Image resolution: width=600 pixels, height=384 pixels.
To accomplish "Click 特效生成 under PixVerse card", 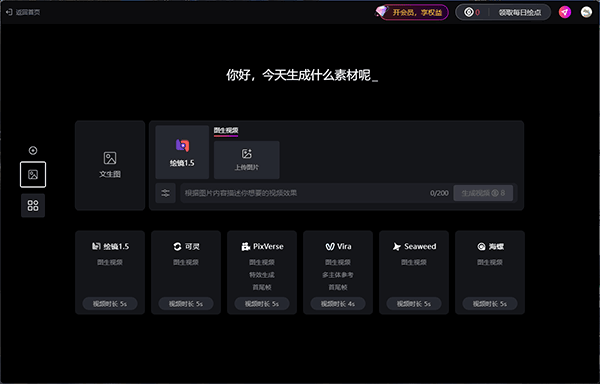I will pos(262,275).
